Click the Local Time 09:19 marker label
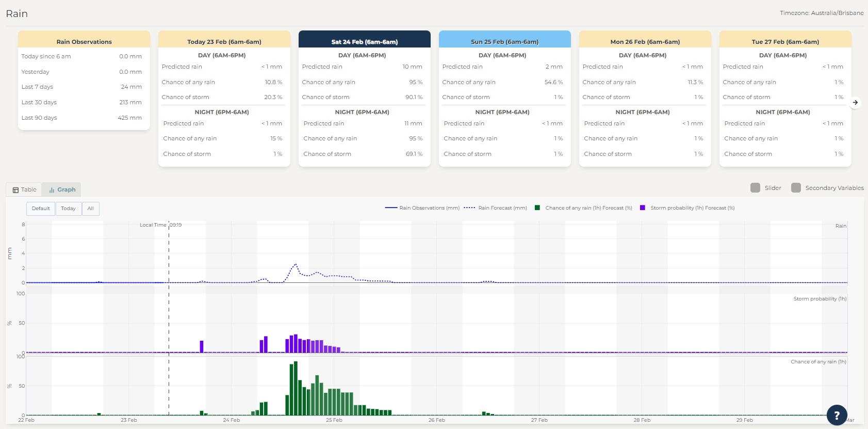 [x=160, y=225]
